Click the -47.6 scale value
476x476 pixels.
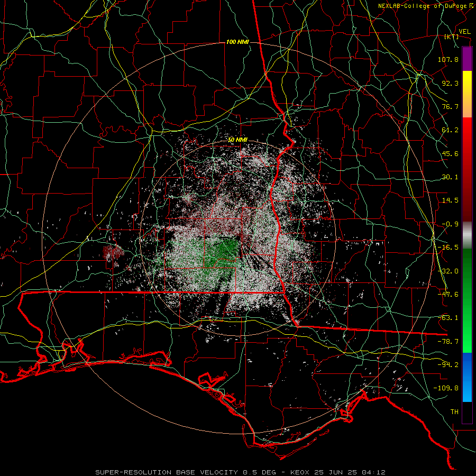click(x=448, y=295)
